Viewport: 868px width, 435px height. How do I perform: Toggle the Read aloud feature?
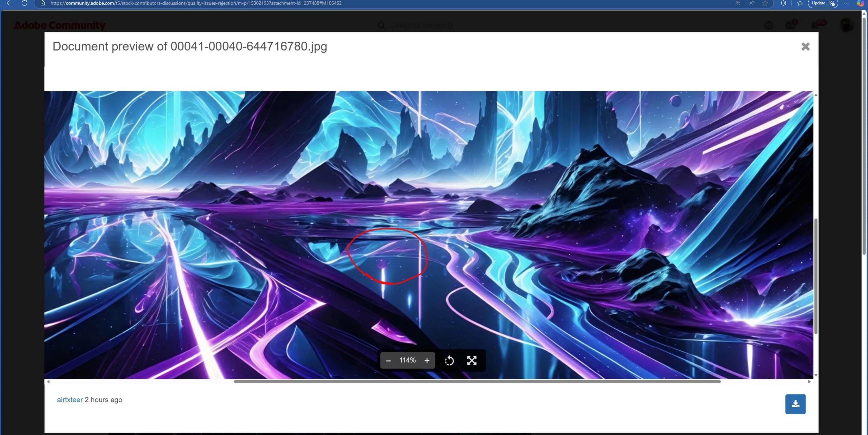(752, 3)
